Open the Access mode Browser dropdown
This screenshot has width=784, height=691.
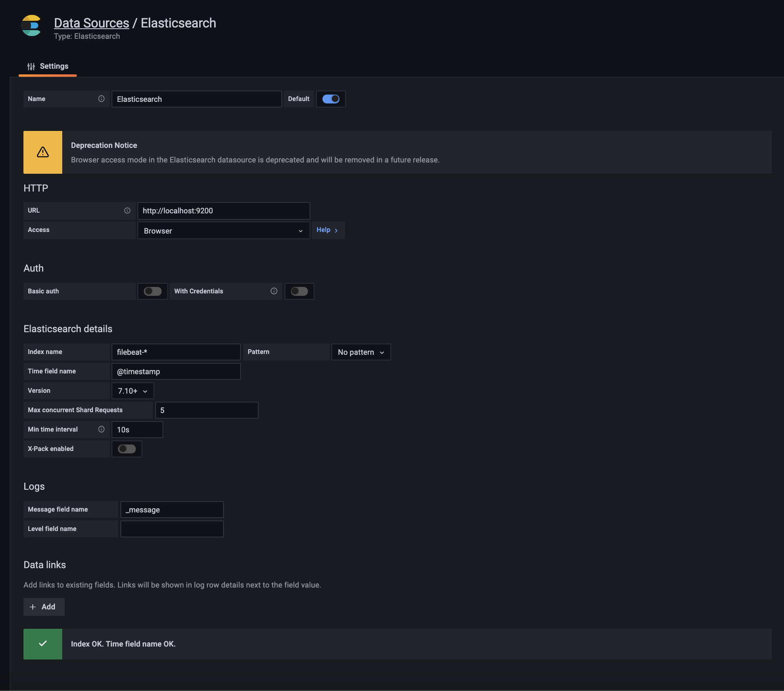click(x=223, y=231)
